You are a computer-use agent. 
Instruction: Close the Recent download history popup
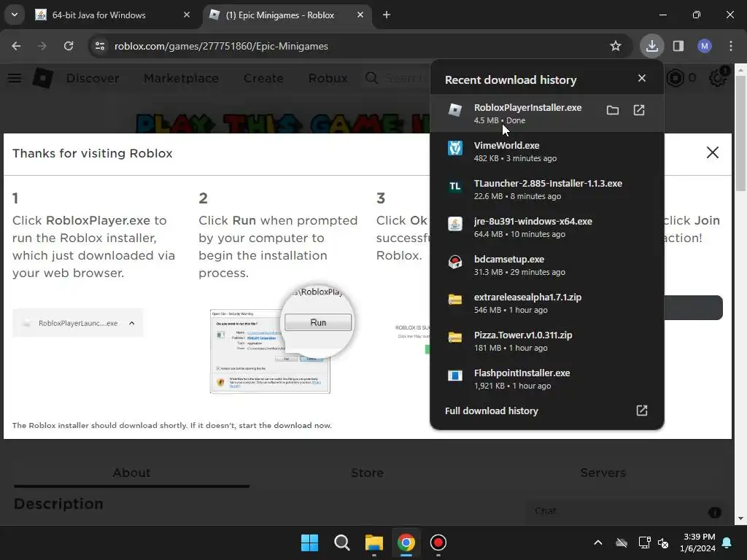(x=642, y=78)
